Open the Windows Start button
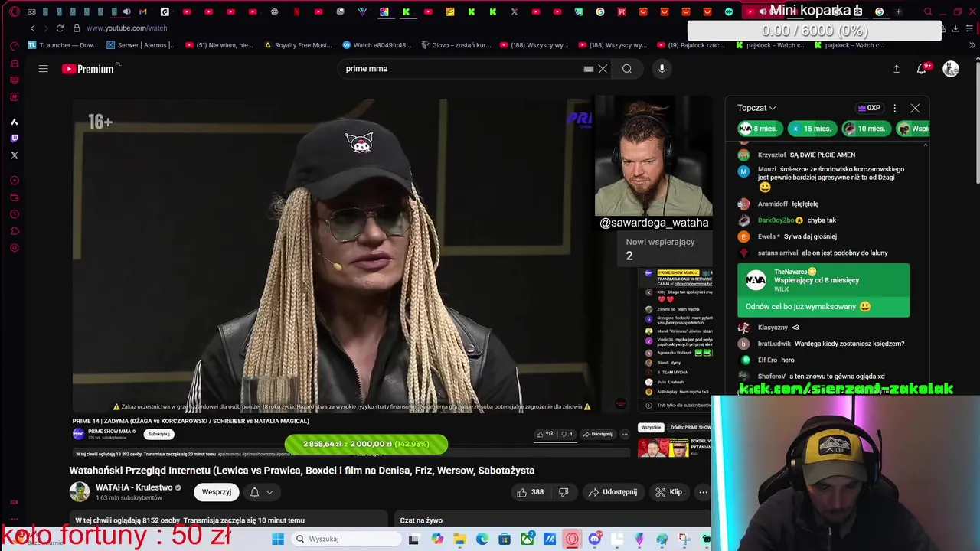This screenshot has height=551, width=980. (x=277, y=539)
